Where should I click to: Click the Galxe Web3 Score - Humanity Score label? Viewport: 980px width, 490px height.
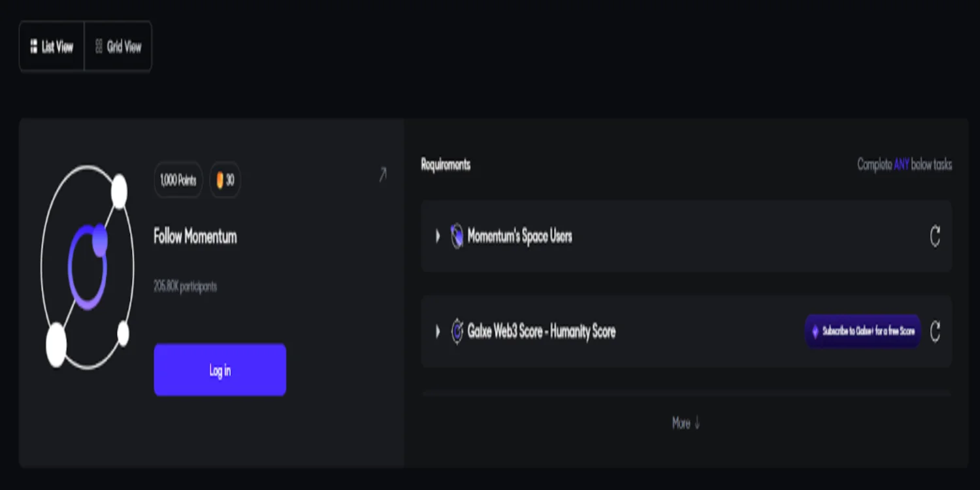(x=542, y=331)
